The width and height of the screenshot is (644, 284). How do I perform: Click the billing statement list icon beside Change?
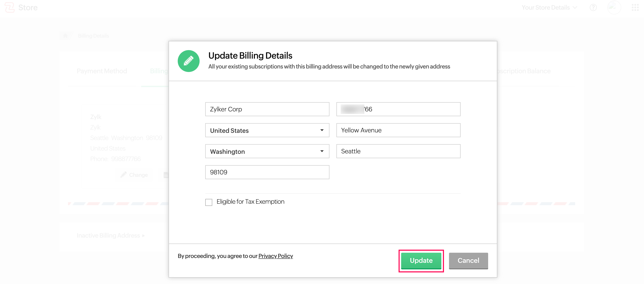point(166,175)
